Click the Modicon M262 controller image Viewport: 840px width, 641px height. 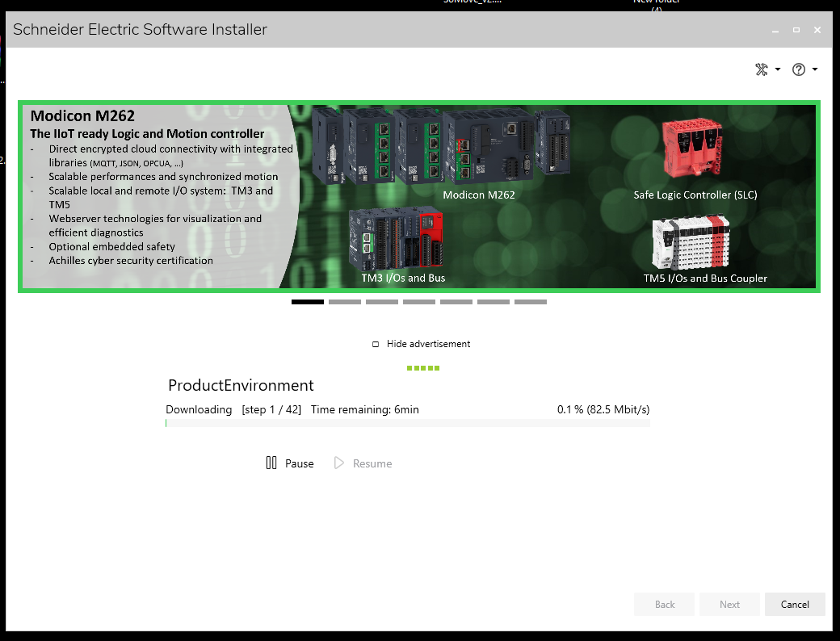[440, 145]
